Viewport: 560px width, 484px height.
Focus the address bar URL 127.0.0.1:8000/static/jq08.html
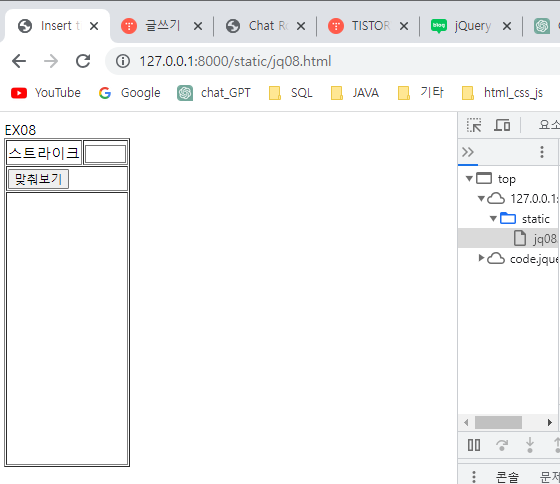235,61
